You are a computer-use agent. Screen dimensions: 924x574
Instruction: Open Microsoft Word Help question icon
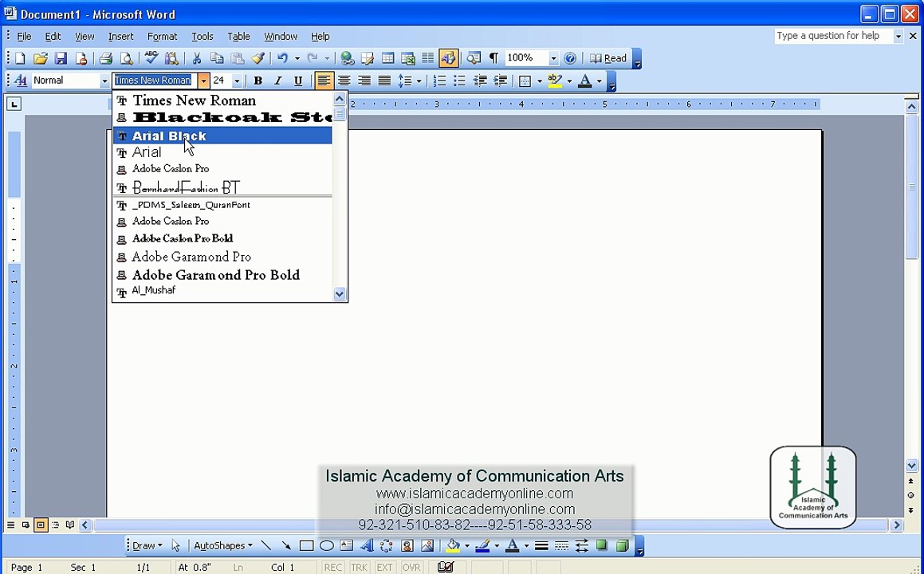click(570, 58)
